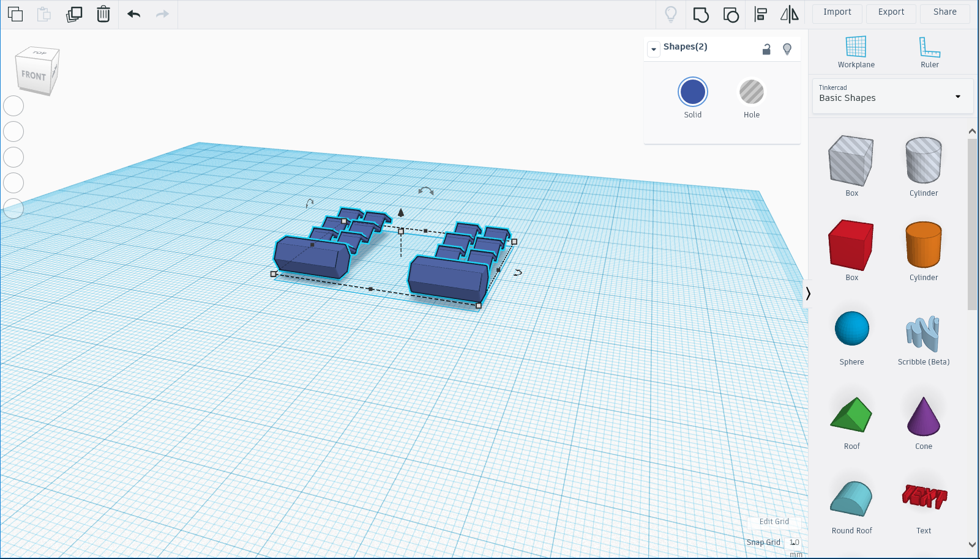The height and width of the screenshot is (559, 980).
Task: Toggle visibility lightbulb in Shapes panel
Action: tap(787, 48)
